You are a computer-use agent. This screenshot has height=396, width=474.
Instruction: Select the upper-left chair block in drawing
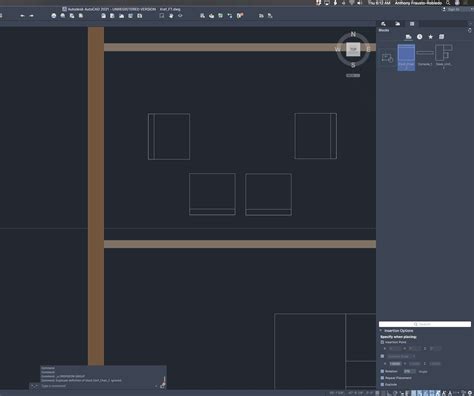(169, 136)
